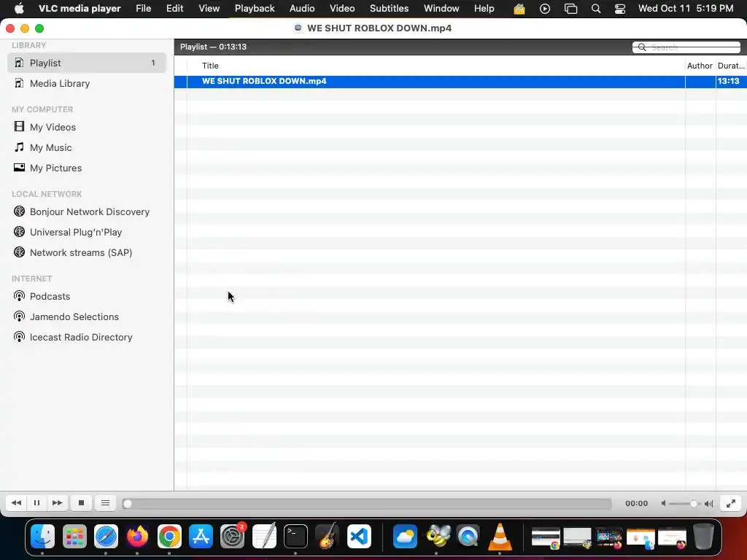Click the bee app icon in Dock
Image resolution: width=747 pixels, height=560 pixels.
437,537
